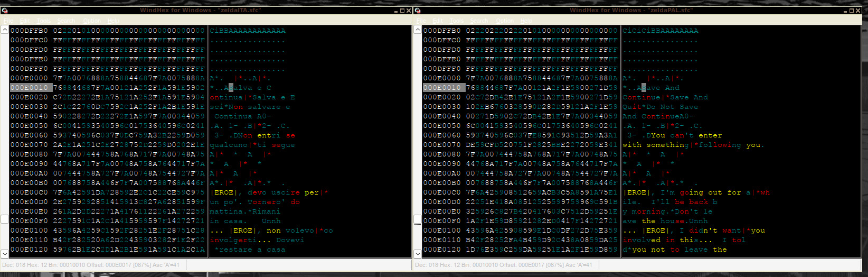Image resolution: width=868 pixels, height=277 pixels.
Task: Click text 'with something|*following you.' in PAL window
Action: pos(693,145)
